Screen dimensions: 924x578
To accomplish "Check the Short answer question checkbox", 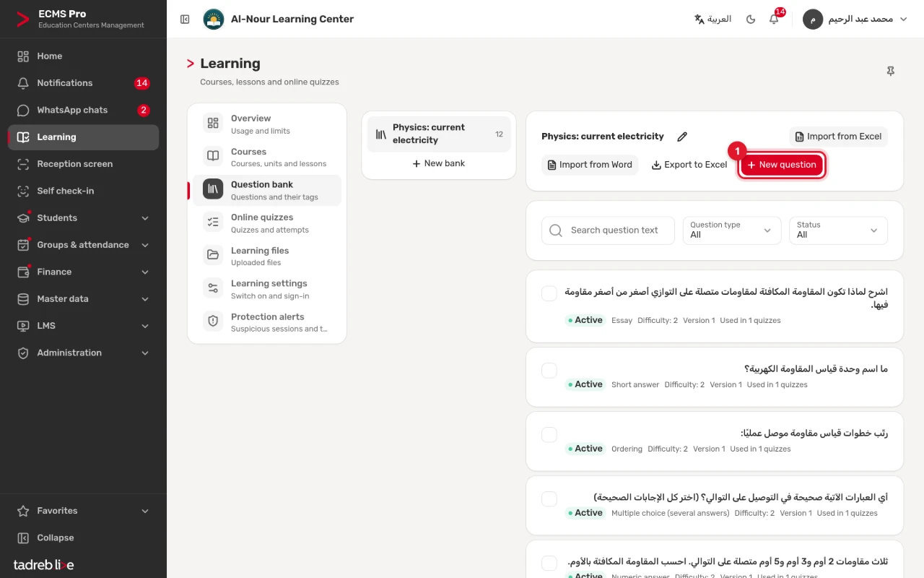I will point(549,371).
